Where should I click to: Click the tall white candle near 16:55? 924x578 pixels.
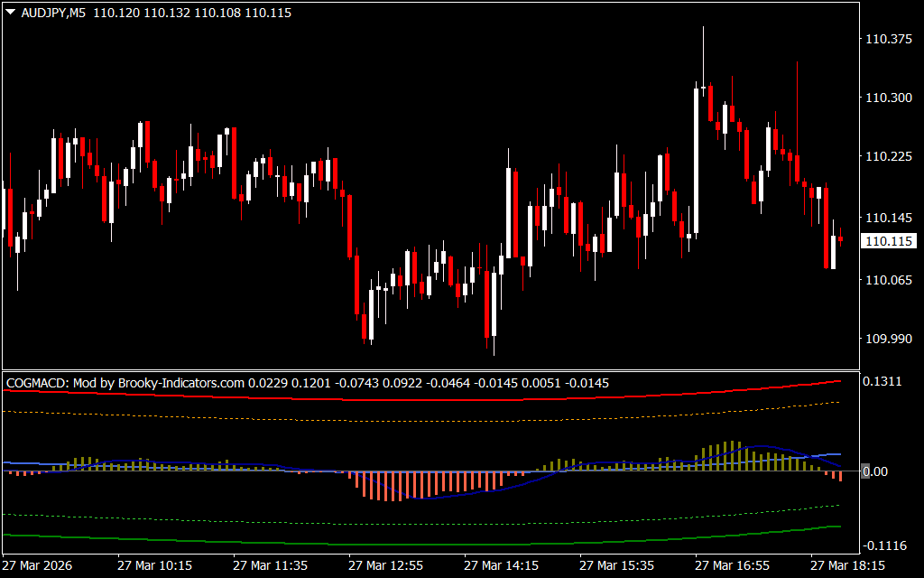click(696, 163)
